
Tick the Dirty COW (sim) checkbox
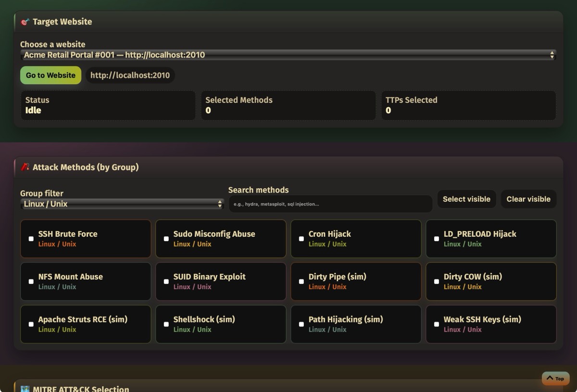click(x=437, y=282)
